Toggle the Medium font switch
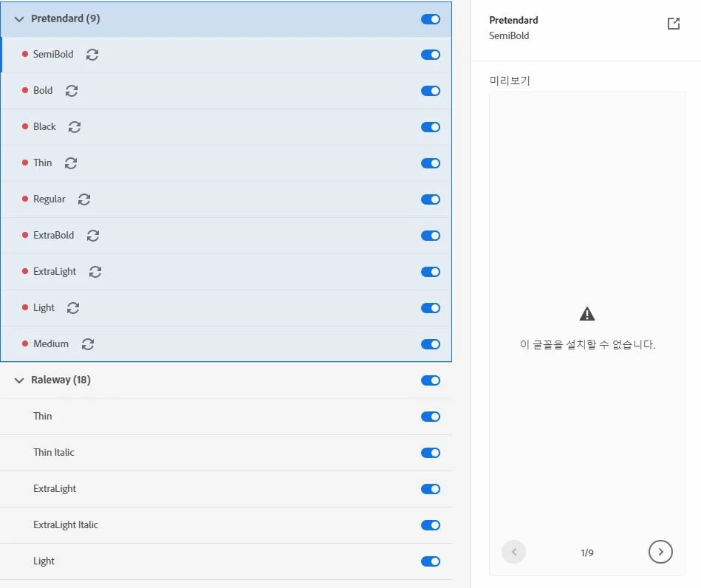This screenshot has width=701, height=588. pyautogui.click(x=431, y=344)
